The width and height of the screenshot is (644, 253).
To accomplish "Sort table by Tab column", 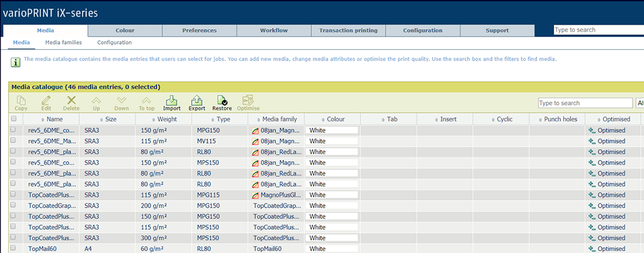I will click(x=389, y=119).
